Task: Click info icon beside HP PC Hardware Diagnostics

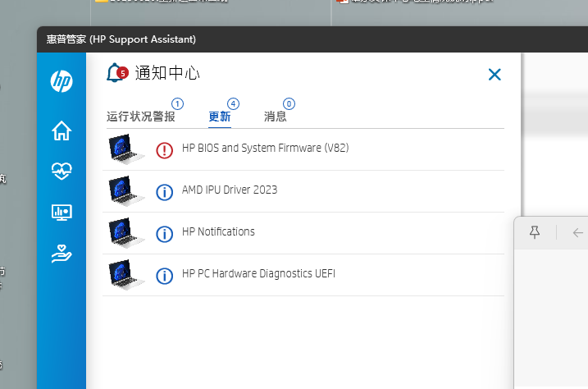Action: [165, 275]
